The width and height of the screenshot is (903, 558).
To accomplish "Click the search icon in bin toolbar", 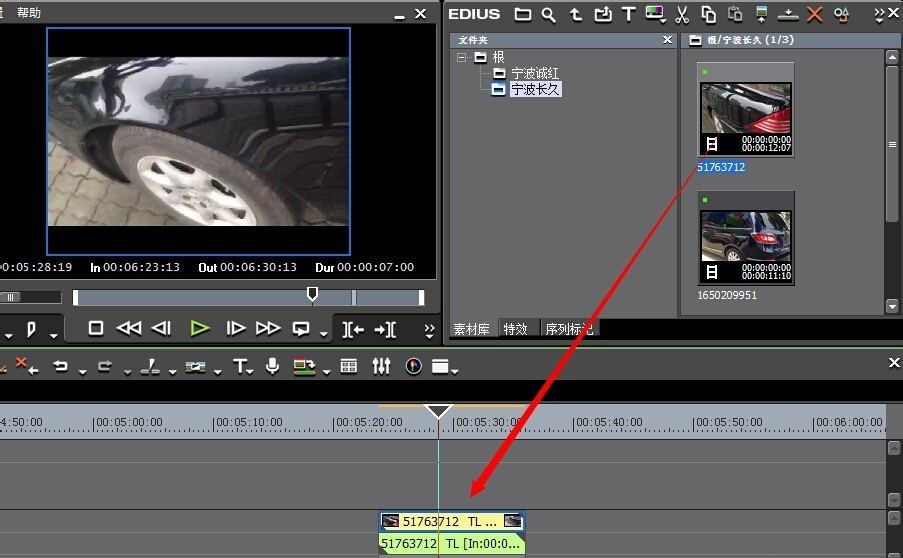I will point(549,14).
